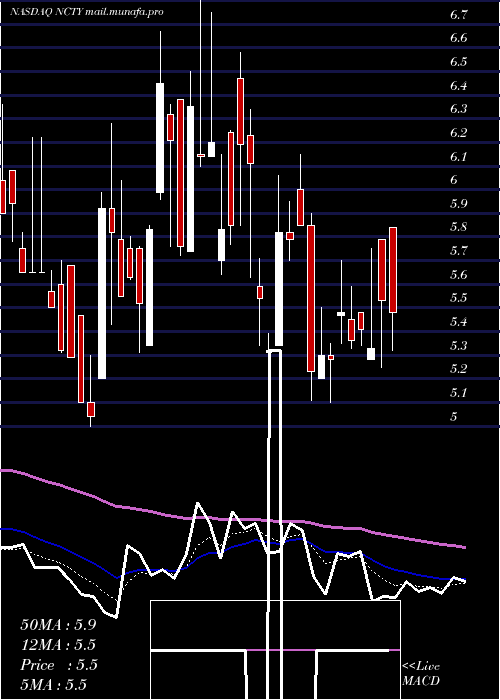Click the 6 price axis label
The height and width of the screenshot is (700, 500).
click(454, 180)
